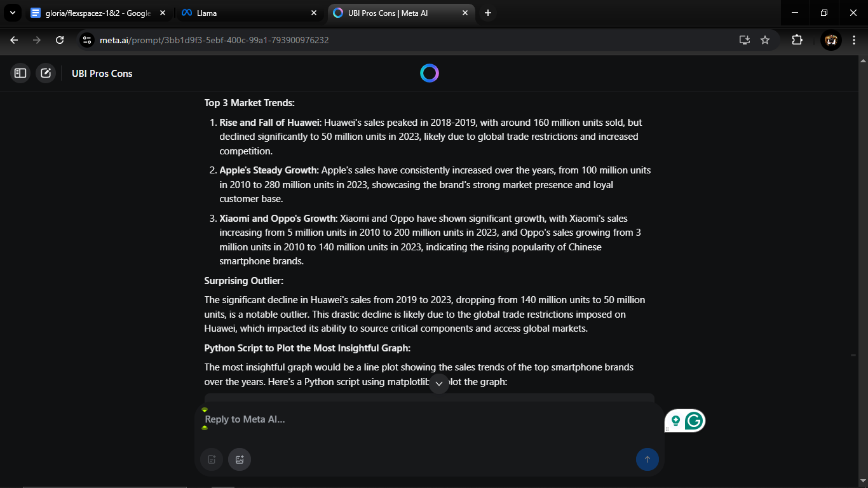Bookmark this page with the star icon
Viewport: 868px width, 488px height.
tap(765, 40)
